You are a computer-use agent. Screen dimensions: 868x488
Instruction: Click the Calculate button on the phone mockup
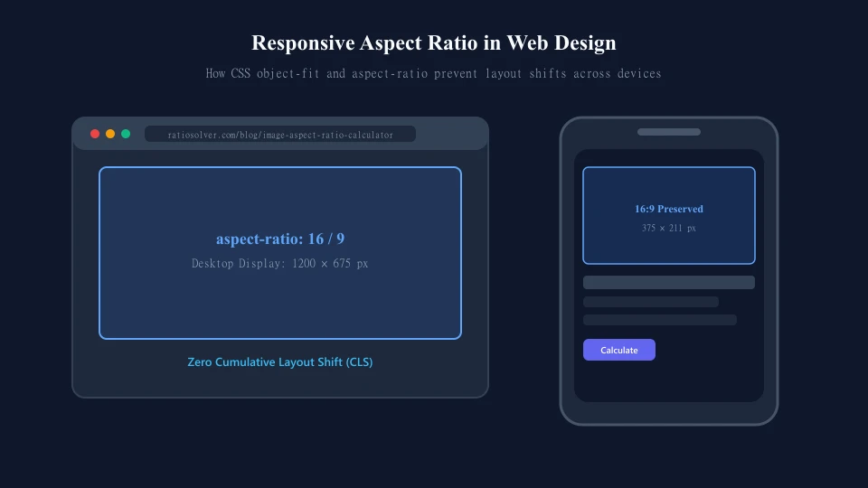coord(618,350)
